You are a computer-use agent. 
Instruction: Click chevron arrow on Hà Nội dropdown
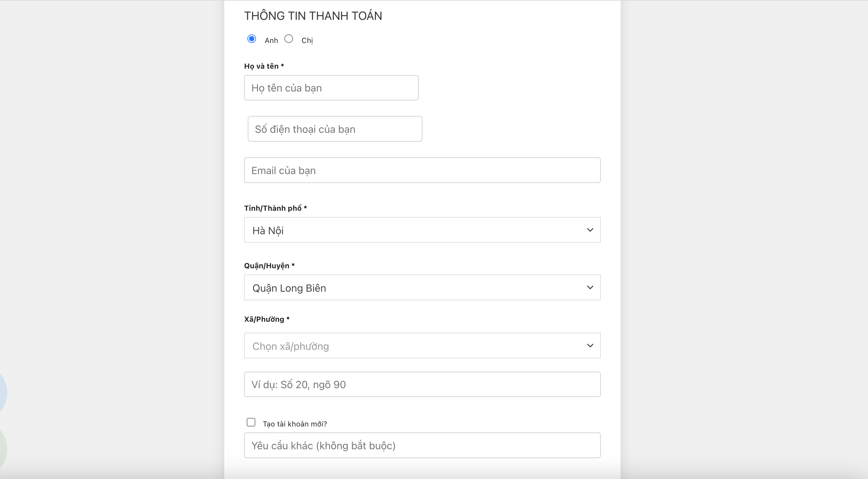coord(590,230)
